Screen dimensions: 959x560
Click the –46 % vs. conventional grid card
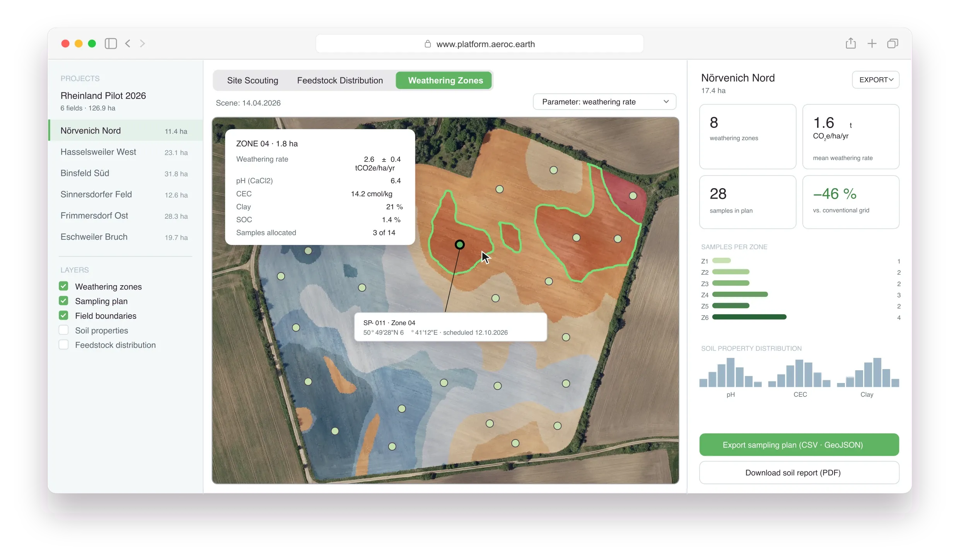pyautogui.click(x=851, y=202)
